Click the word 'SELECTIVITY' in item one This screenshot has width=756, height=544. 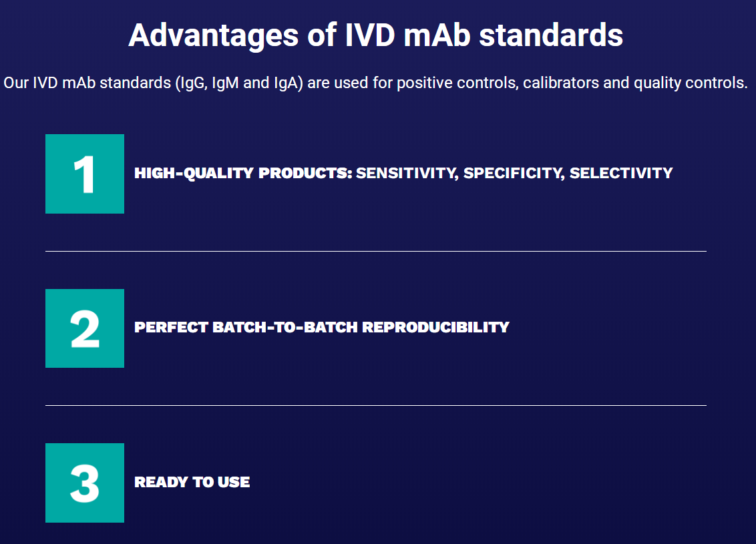tap(621, 173)
